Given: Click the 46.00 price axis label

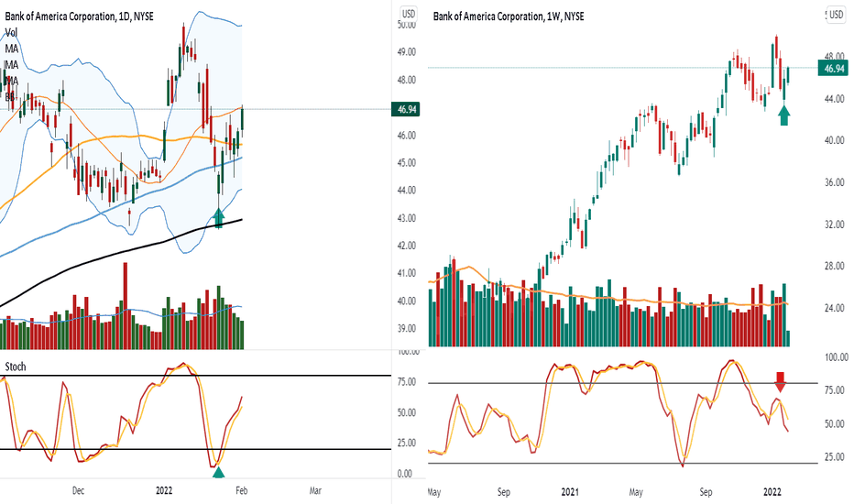Looking at the screenshot, I should point(406,135).
